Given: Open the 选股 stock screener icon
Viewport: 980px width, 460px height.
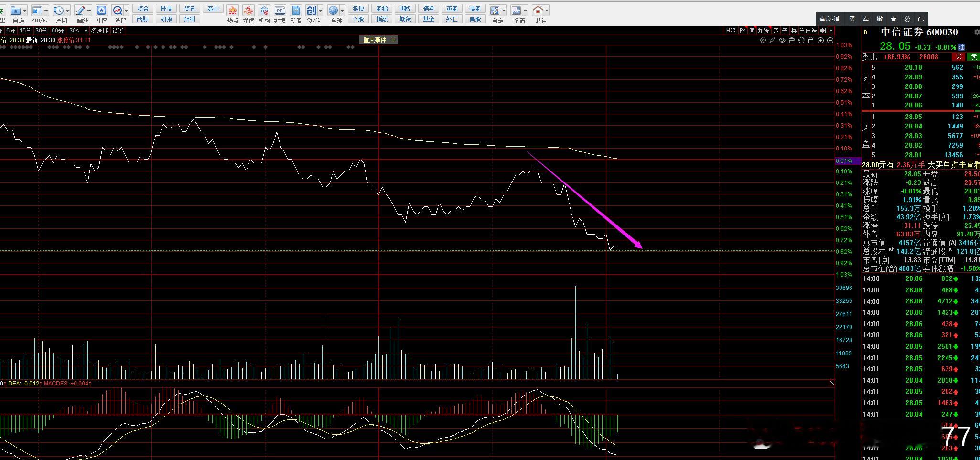Looking at the screenshot, I should (118, 11).
